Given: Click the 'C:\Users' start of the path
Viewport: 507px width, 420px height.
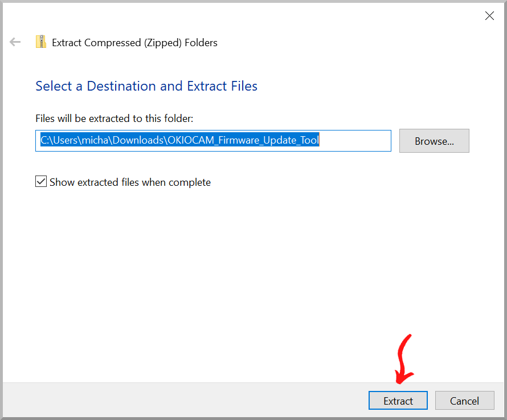Looking at the screenshot, I should 58,140.
